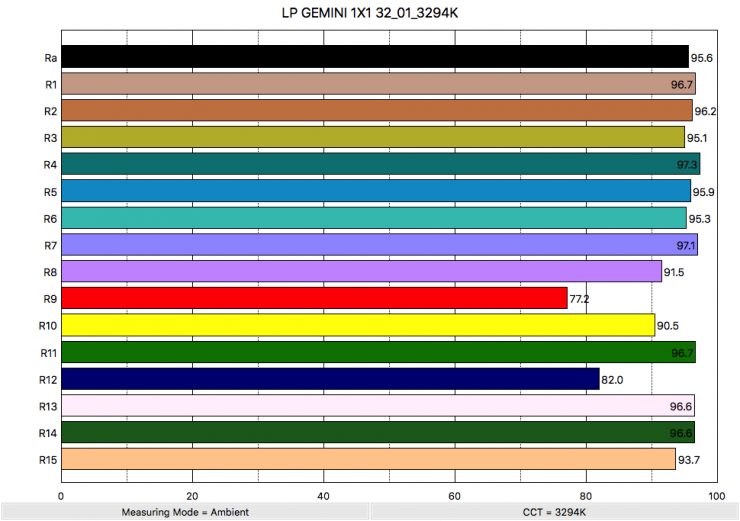Select the periwinkle R7 bar

[379, 245]
